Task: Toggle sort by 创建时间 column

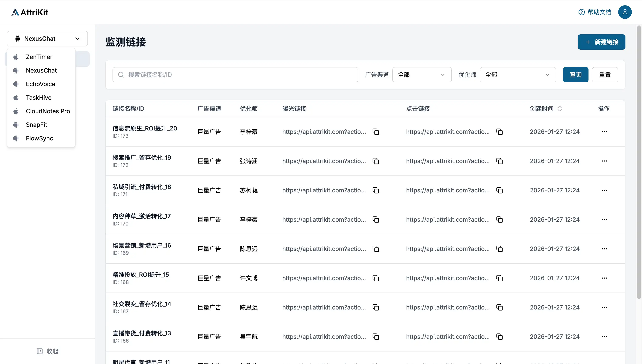Action: (559, 109)
